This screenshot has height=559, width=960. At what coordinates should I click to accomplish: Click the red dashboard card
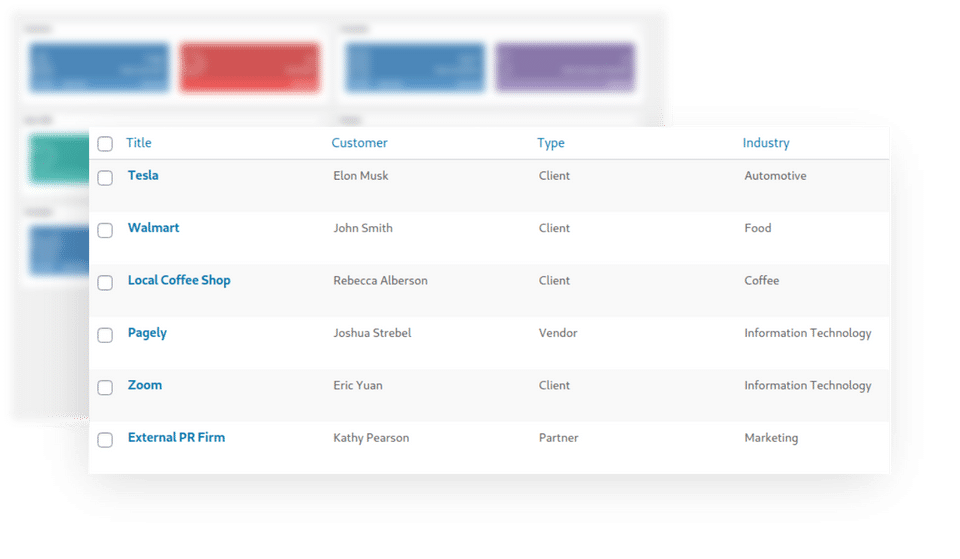[x=250, y=68]
